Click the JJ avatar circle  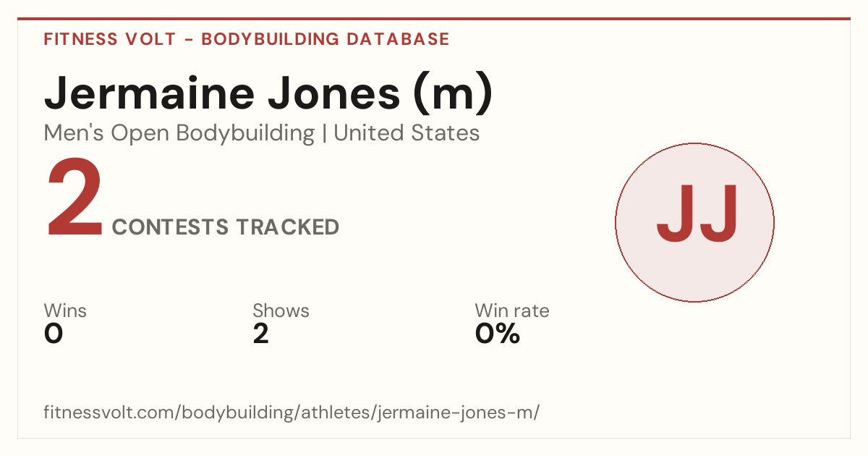click(694, 222)
